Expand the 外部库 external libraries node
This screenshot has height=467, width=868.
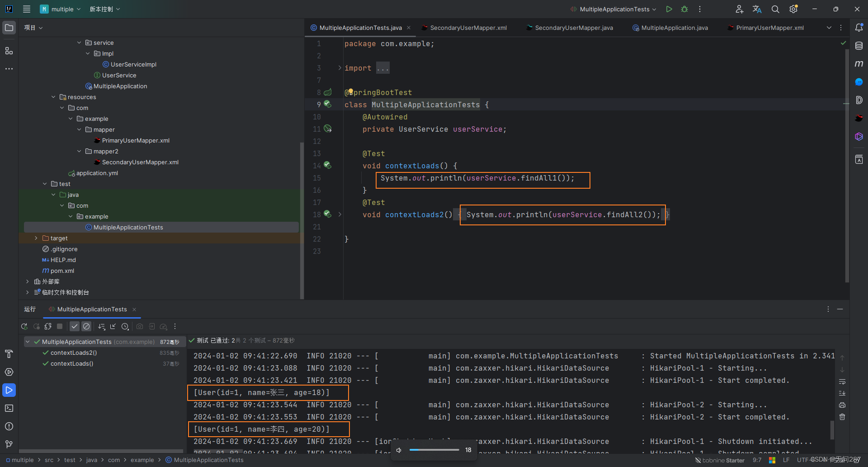pyautogui.click(x=28, y=281)
